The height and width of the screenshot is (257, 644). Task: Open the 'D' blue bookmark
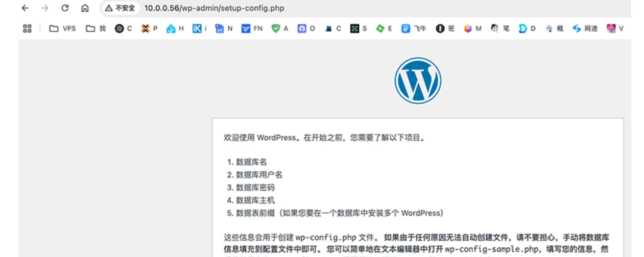tap(527, 29)
